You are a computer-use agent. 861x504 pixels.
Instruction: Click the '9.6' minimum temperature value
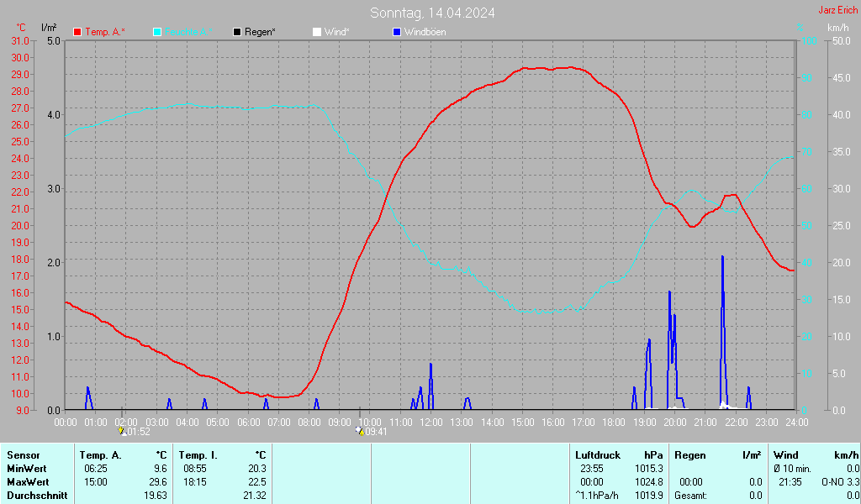point(161,469)
